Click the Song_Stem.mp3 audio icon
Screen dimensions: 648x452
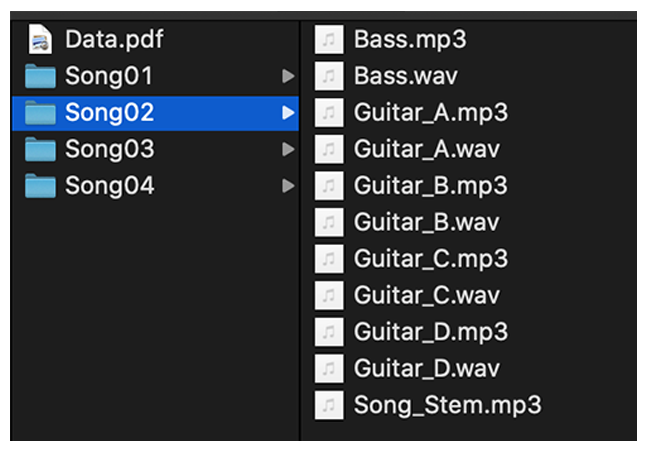click(x=329, y=405)
